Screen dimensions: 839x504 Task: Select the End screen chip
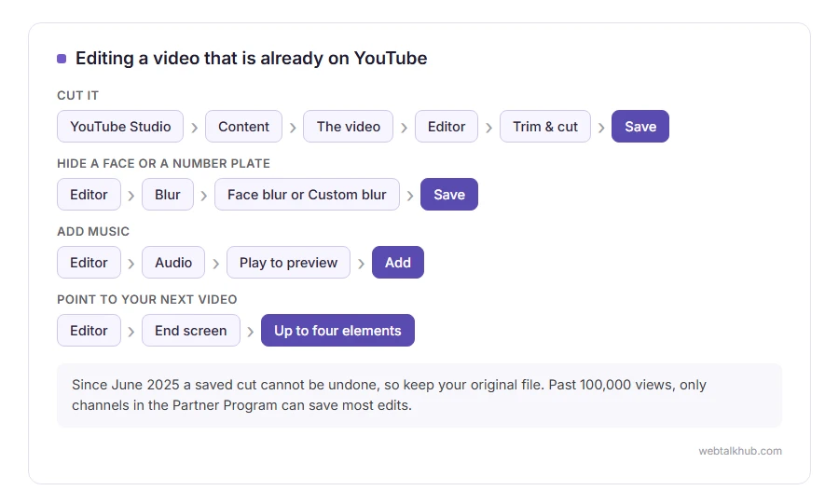click(x=191, y=331)
